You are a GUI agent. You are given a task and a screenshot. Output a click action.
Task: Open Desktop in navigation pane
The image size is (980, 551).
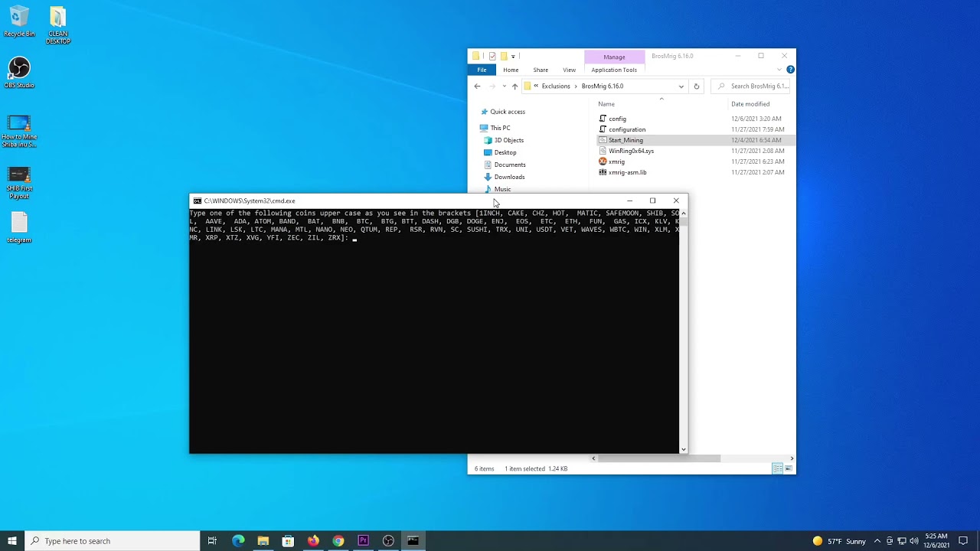point(505,152)
